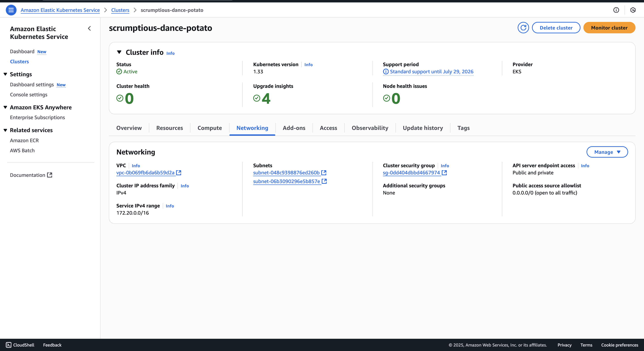Open the Manage dropdown

pos(607,152)
